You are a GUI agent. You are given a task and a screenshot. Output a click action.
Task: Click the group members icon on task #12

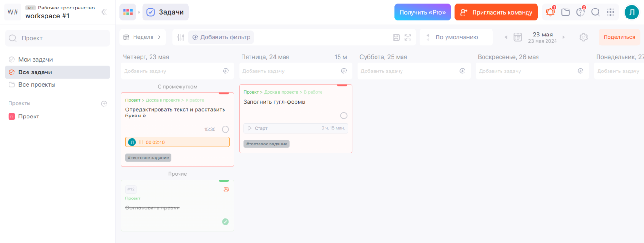(x=226, y=189)
